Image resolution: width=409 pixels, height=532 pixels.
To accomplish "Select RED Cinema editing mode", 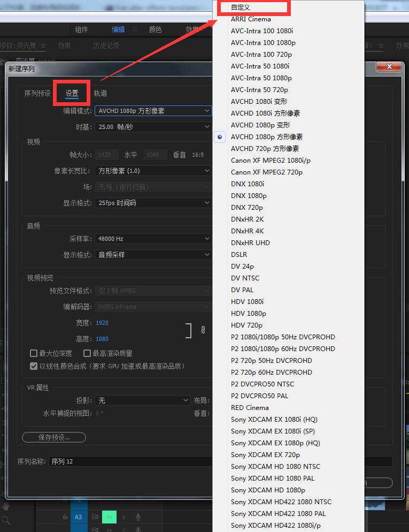I will click(x=250, y=408).
